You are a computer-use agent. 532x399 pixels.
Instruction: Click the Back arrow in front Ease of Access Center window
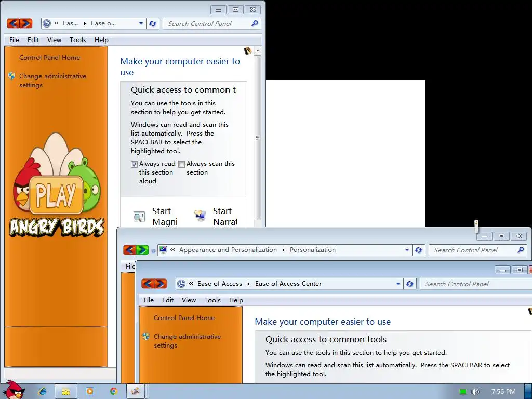(x=148, y=284)
